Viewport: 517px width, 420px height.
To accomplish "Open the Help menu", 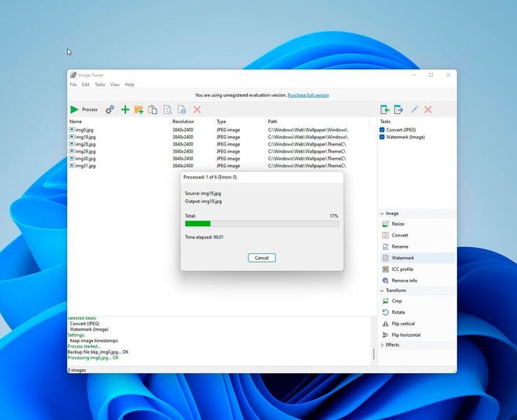I will pyautogui.click(x=129, y=85).
